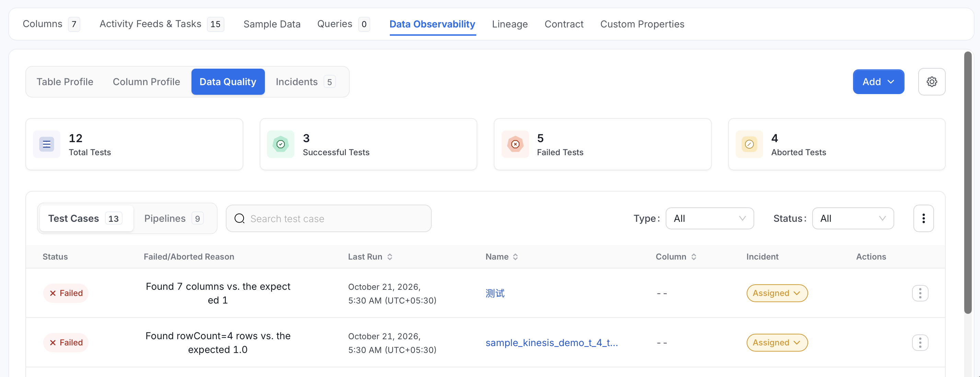Viewport: 980px width, 377px height.
Task: Click the Last Run date in 测试 row
Action: point(392,293)
